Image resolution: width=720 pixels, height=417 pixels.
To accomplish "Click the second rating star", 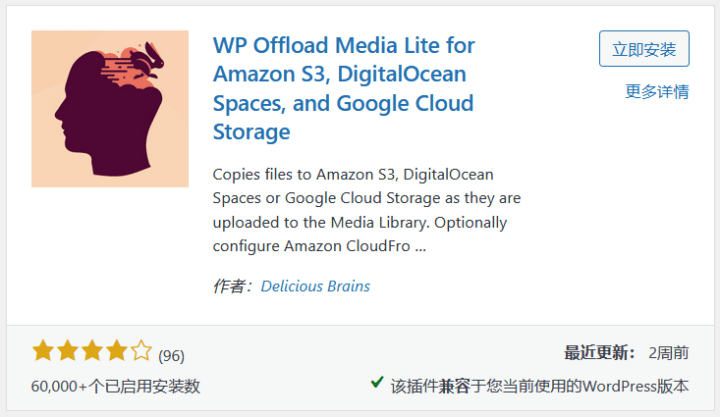I will click(x=67, y=351).
